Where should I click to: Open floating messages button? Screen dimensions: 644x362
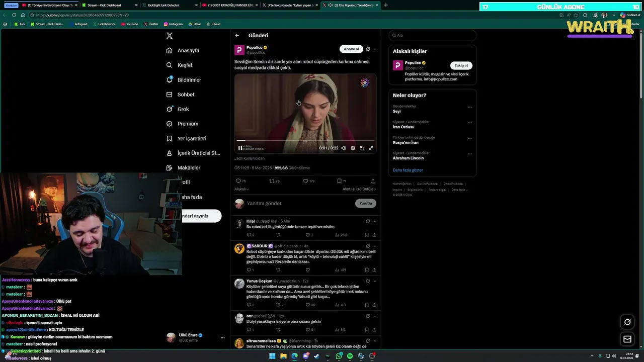(x=627, y=339)
